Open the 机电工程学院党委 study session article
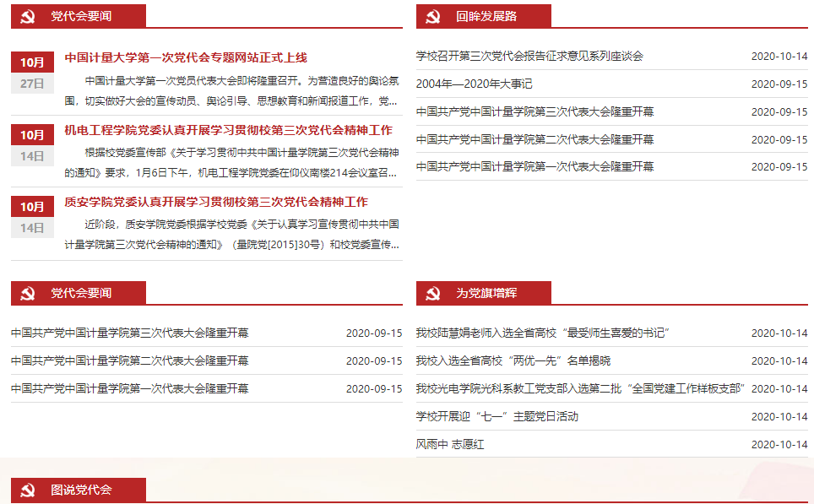Image resolution: width=814 pixels, height=504 pixels. [228, 131]
